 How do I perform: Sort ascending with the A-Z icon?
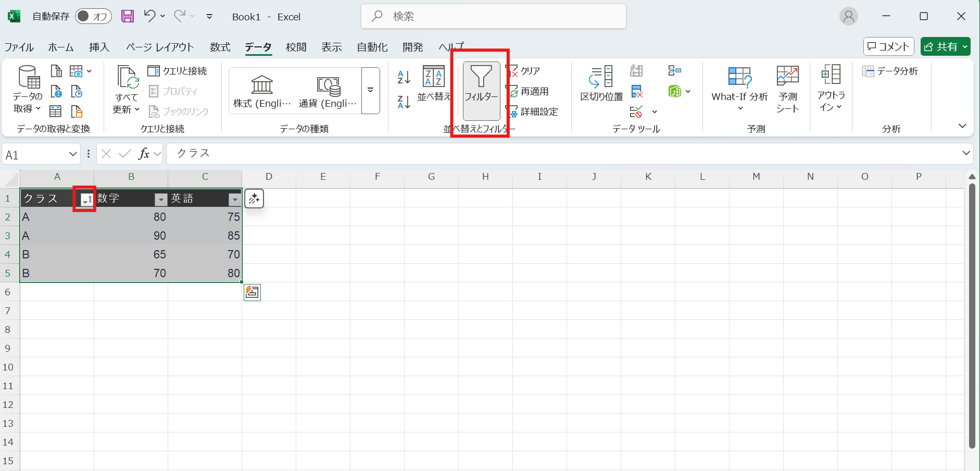(404, 77)
